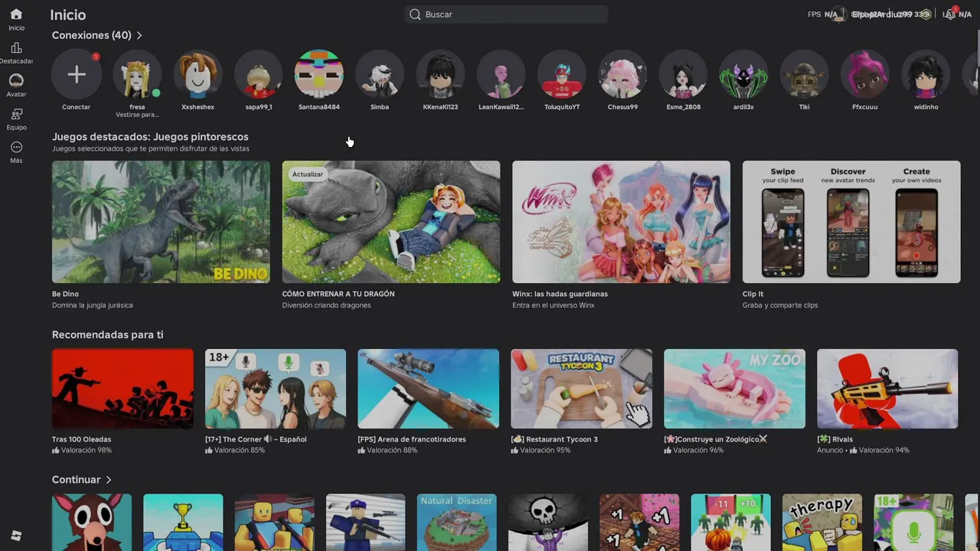
Task: Open the Destacadas charts icon in sidebar
Action: [16, 47]
